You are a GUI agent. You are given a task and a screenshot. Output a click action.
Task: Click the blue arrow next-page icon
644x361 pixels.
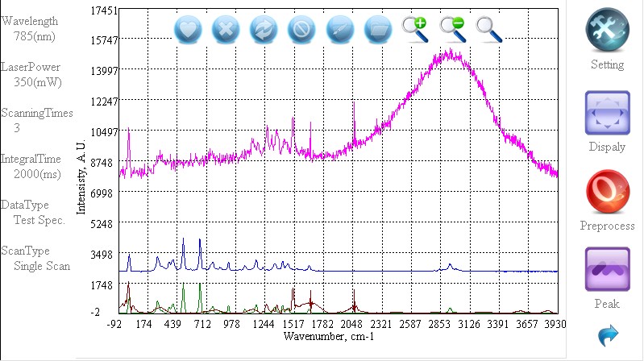pos(608,334)
